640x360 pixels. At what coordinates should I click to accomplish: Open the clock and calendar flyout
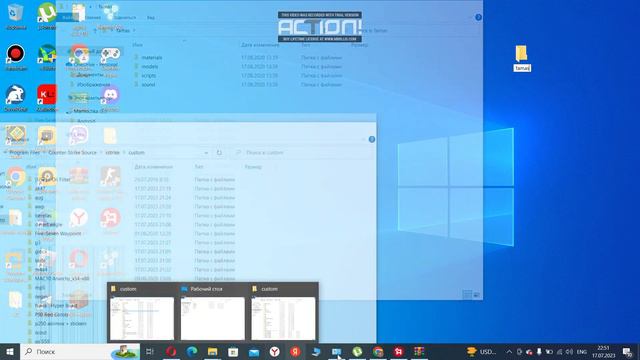click(x=603, y=351)
